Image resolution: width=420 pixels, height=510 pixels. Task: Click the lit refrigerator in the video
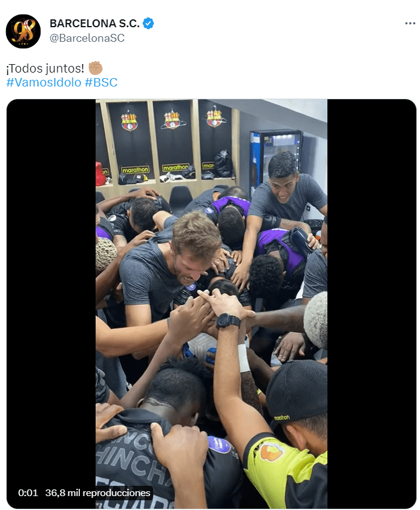point(277,159)
